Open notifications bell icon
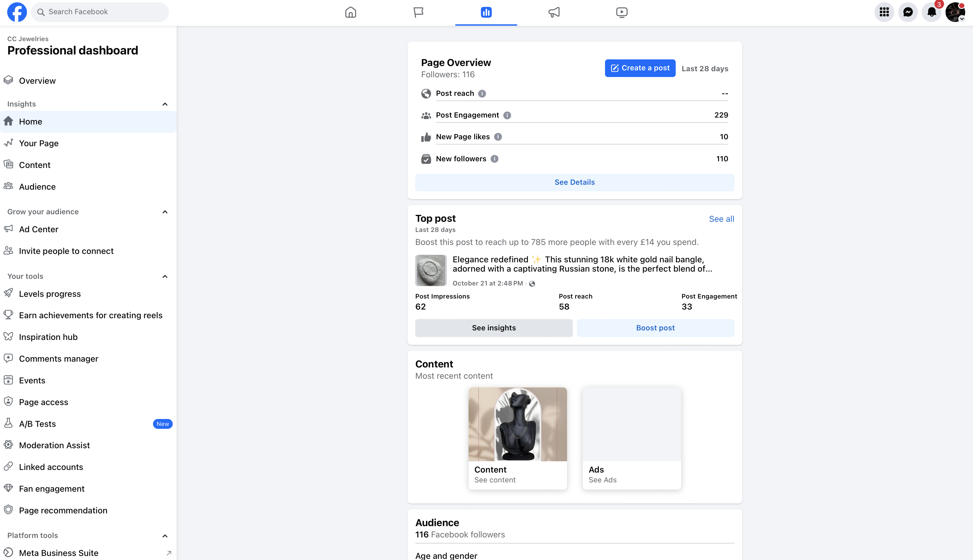This screenshot has height=560, width=973. click(931, 12)
